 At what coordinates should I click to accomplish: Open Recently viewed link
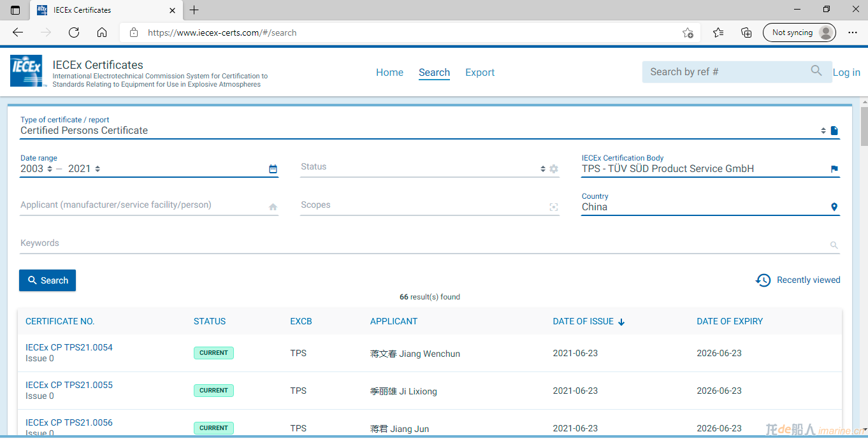808,280
